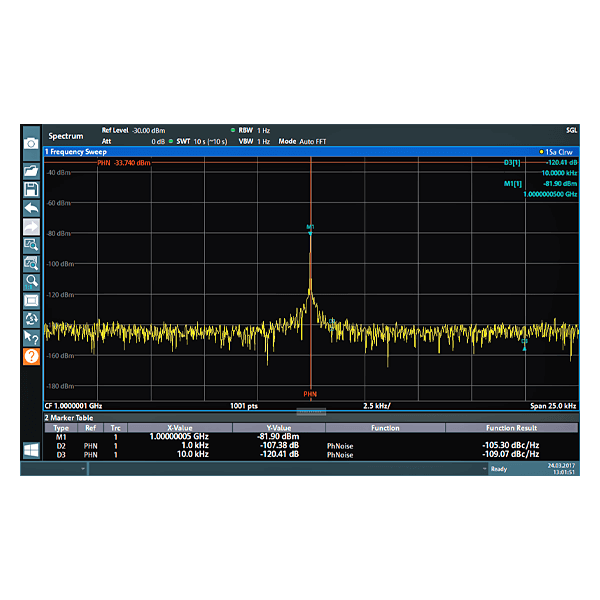
Task: Select the M1 marker on the peak
Action: [310, 230]
